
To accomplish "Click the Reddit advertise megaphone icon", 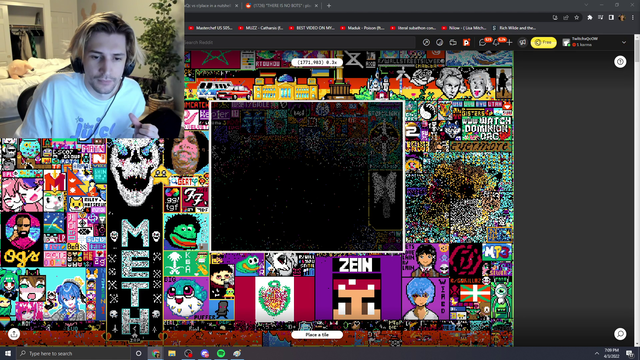I will click(x=522, y=42).
